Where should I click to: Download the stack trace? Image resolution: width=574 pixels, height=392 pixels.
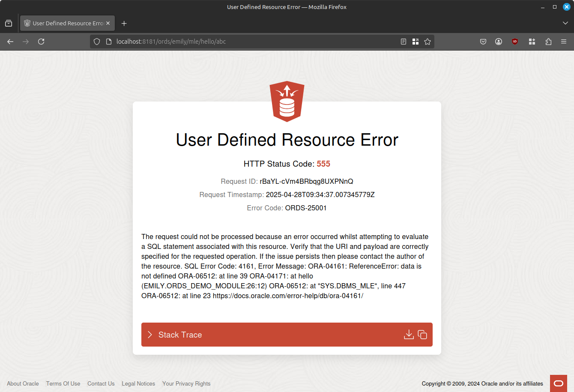409,335
